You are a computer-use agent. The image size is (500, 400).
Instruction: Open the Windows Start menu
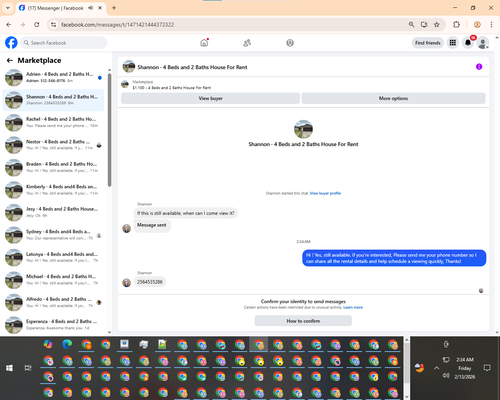click(x=9, y=368)
